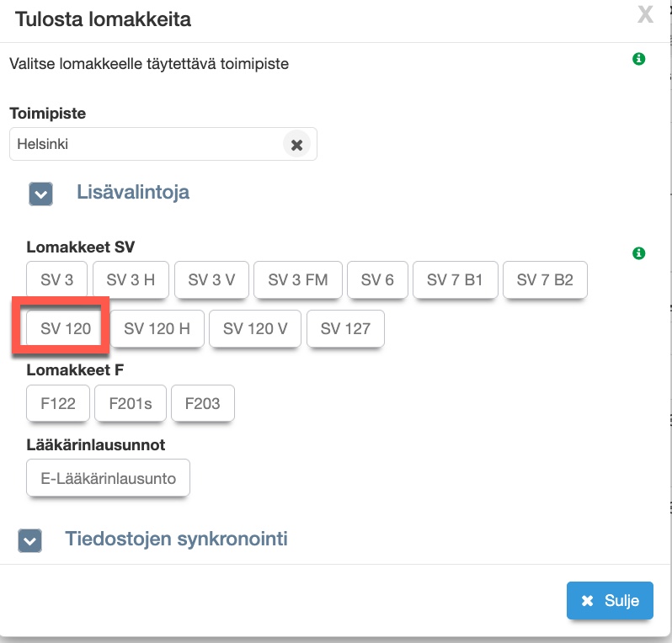Open the SV 3 FM form

tap(298, 280)
